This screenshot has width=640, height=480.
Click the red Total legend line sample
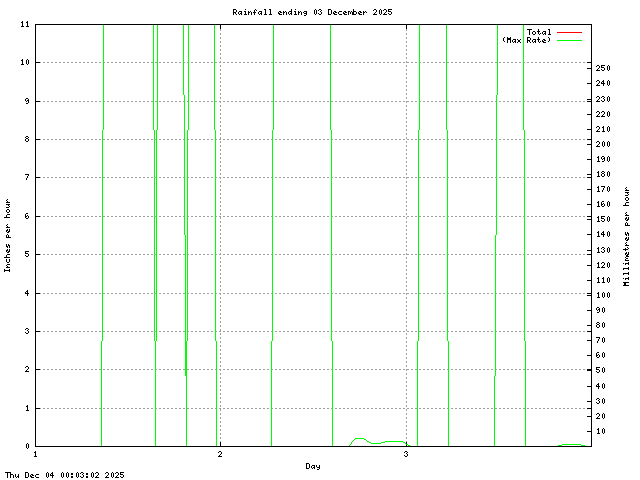point(569,32)
